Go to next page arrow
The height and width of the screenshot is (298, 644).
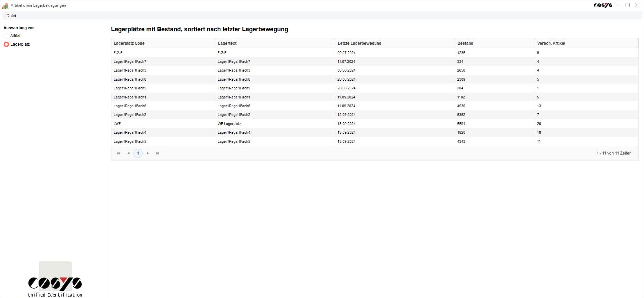[x=148, y=153]
